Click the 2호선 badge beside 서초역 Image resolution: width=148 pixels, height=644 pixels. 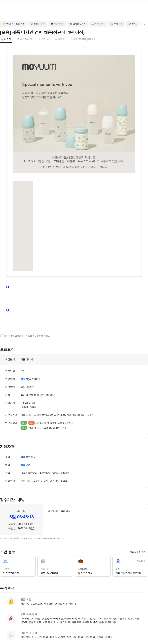coord(24,428)
